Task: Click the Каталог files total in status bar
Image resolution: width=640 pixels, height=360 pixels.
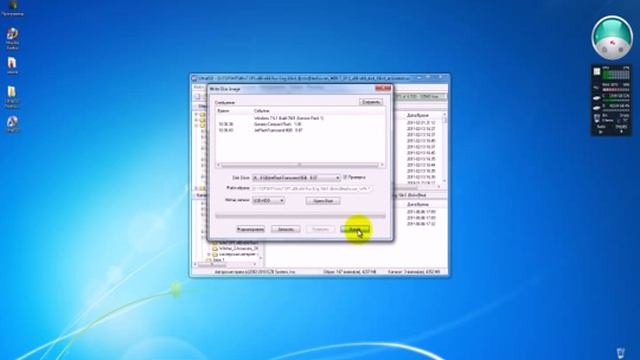Action: [x=414, y=271]
